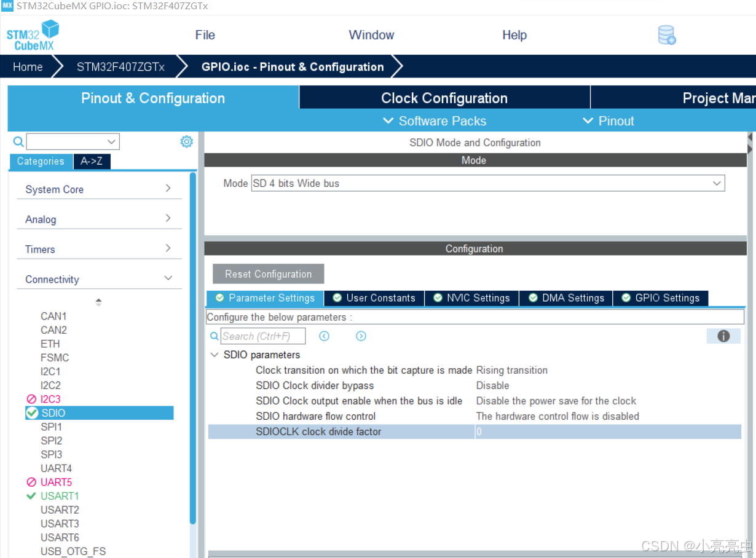This screenshot has width=756, height=558.
Task: Click 'Disable the power save for the clock'
Action: point(556,401)
